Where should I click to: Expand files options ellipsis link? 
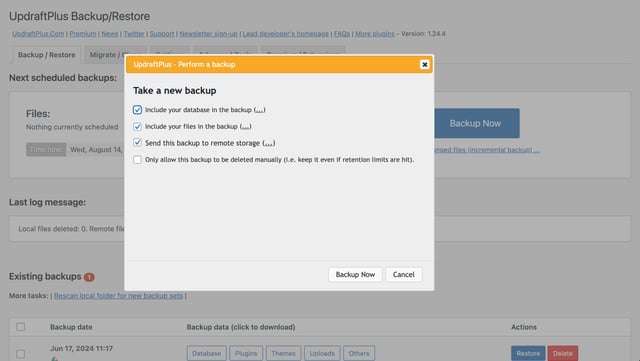245,127
